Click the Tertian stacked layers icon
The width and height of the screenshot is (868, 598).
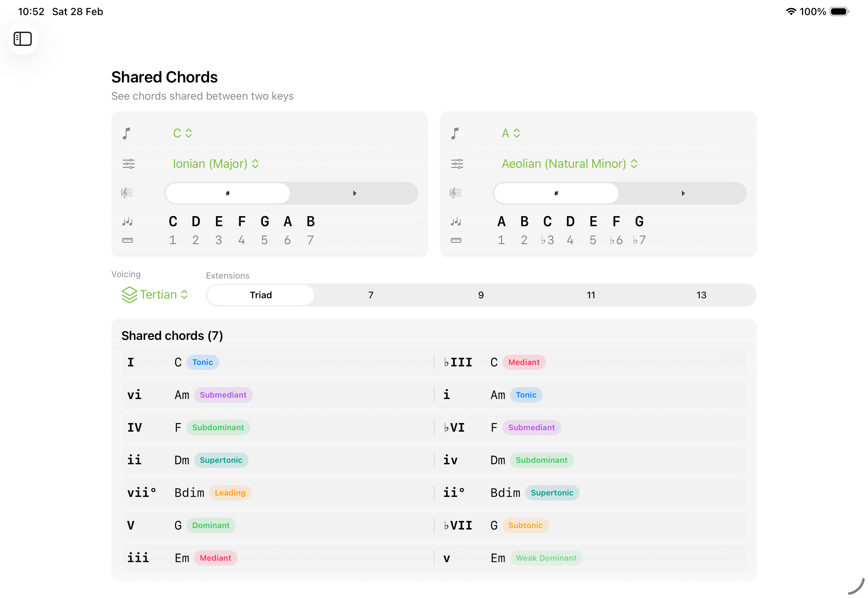(129, 294)
